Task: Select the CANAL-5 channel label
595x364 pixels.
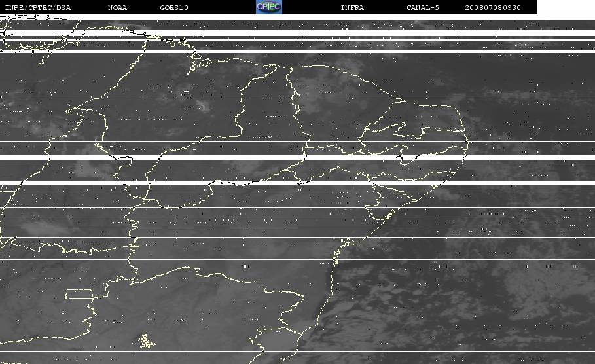Action: [423, 7]
